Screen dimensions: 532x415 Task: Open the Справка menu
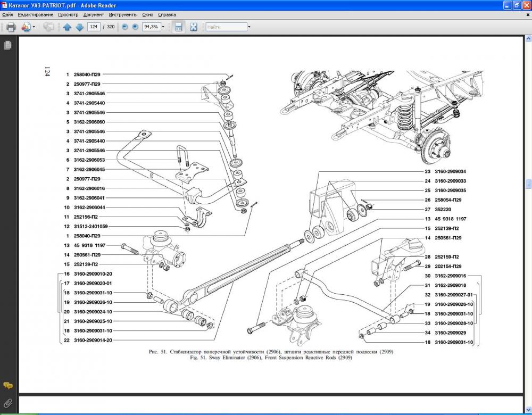coord(167,15)
